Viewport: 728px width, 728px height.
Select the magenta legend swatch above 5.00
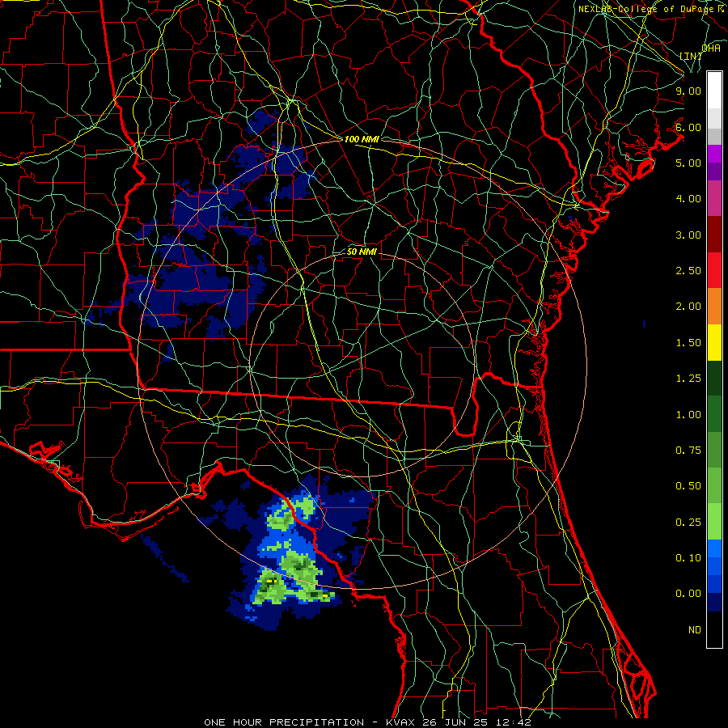(x=714, y=154)
